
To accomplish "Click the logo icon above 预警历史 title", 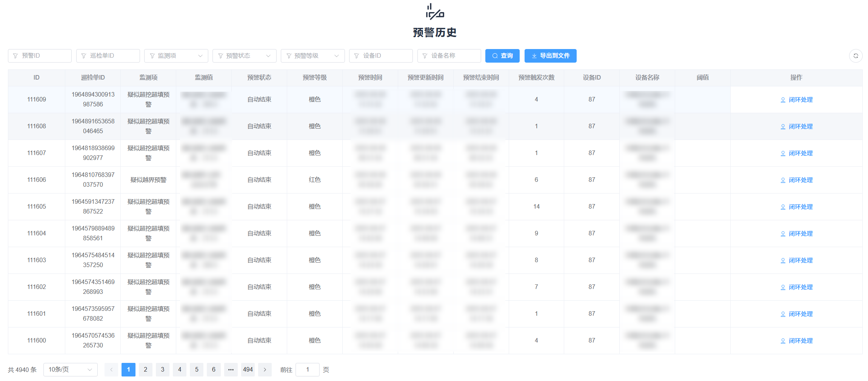I will click(x=435, y=12).
